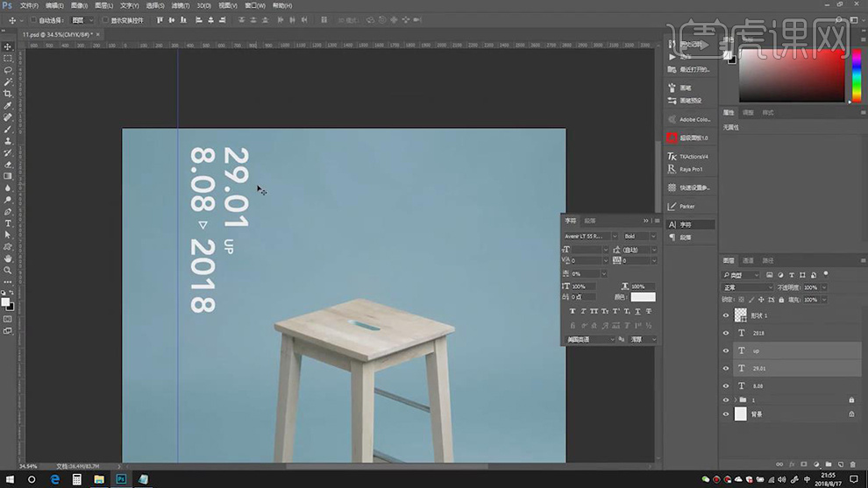
Task: Open the 窗口(W) menu
Action: (254, 5)
